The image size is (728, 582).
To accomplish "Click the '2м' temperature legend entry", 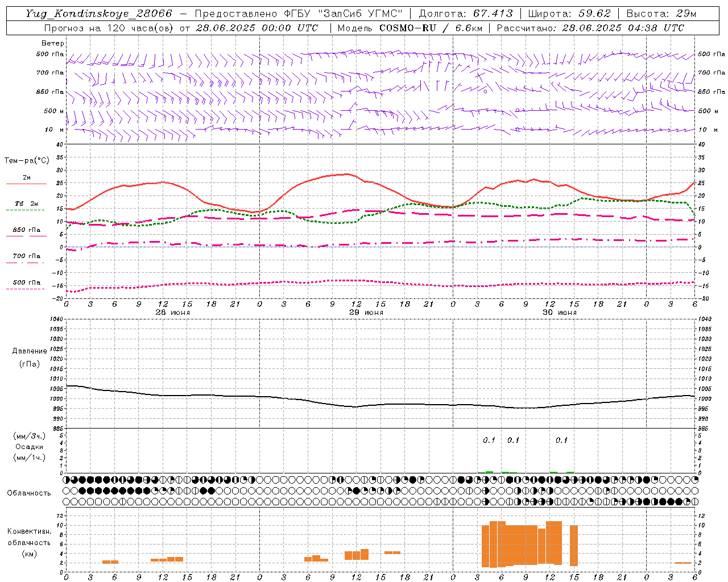I will coord(27,178).
